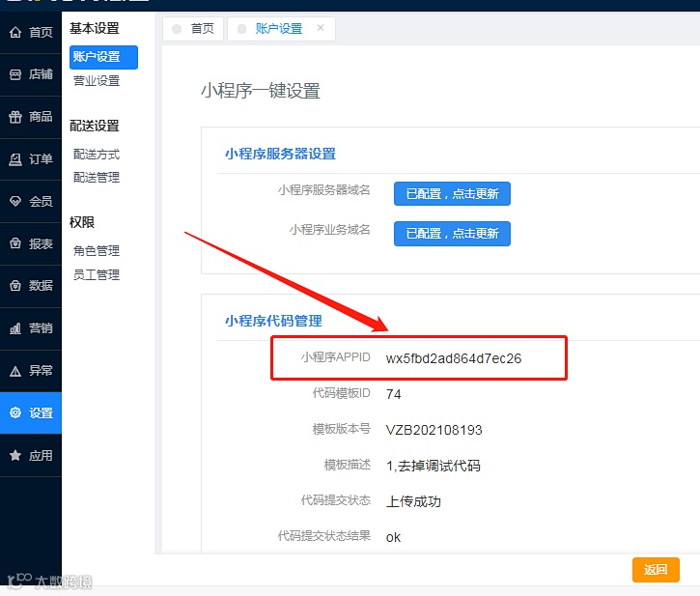Viewport: 700px width, 596px height.
Task: Open 首页 in the left sidebar
Action: point(31,32)
